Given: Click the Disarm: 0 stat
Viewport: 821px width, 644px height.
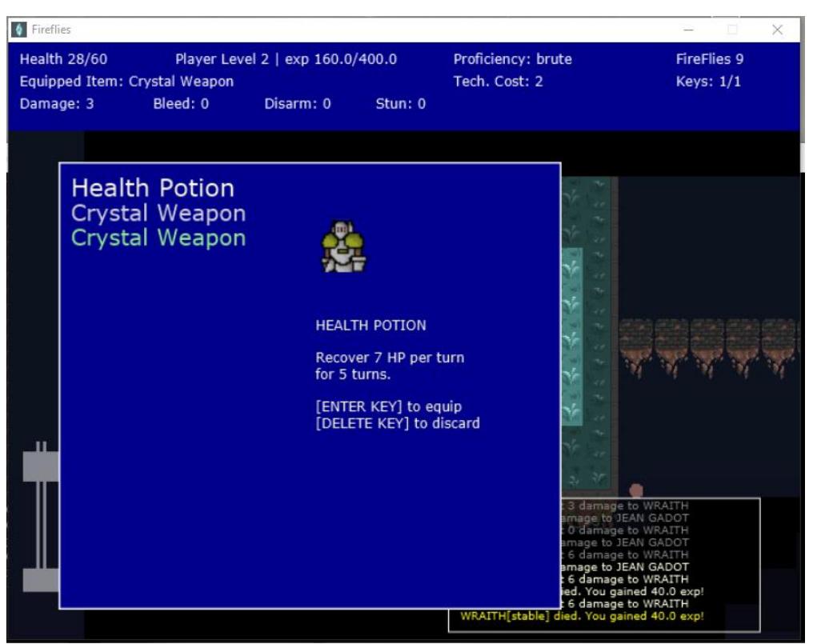Looking at the screenshot, I should pyautogui.click(x=298, y=104).
